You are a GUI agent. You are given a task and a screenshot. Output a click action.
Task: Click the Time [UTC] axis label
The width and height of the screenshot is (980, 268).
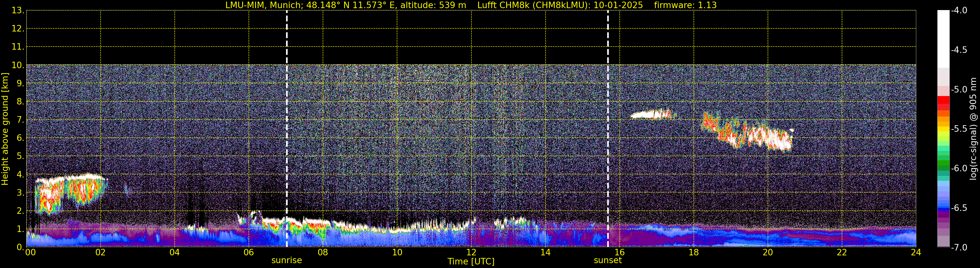471,262
